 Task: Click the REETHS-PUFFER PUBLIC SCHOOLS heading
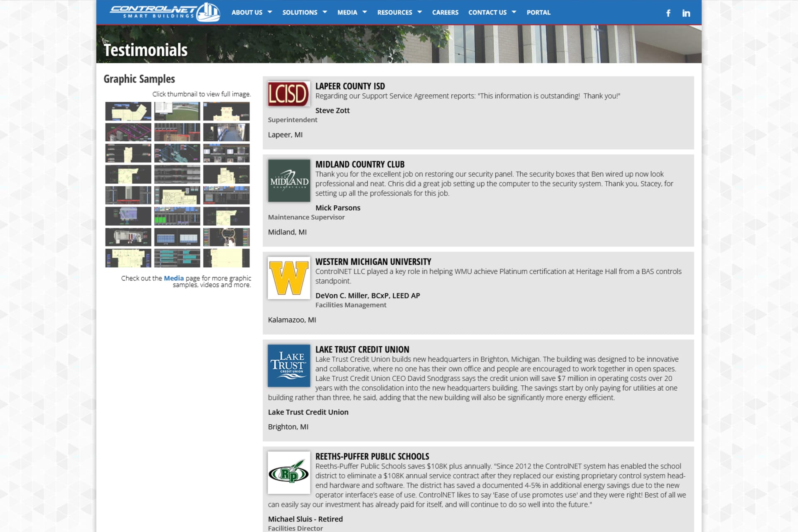click(372, 456)
